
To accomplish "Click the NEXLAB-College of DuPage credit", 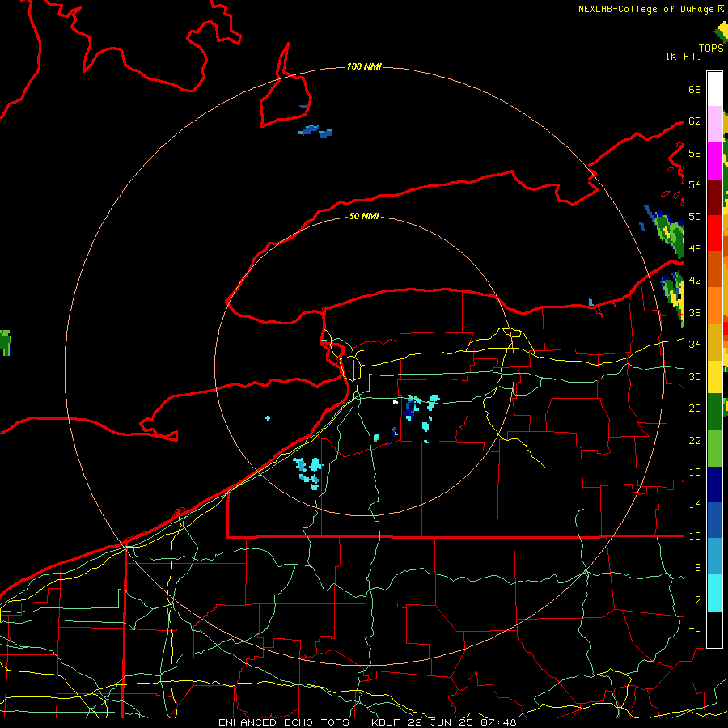I will click(645, 9).
